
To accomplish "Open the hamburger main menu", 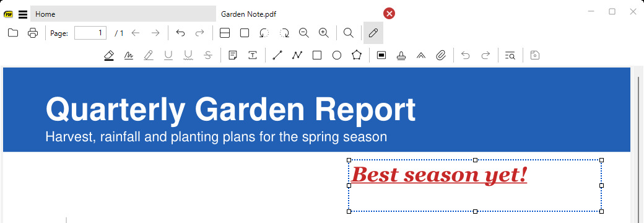I will click(x=23, y=14).
